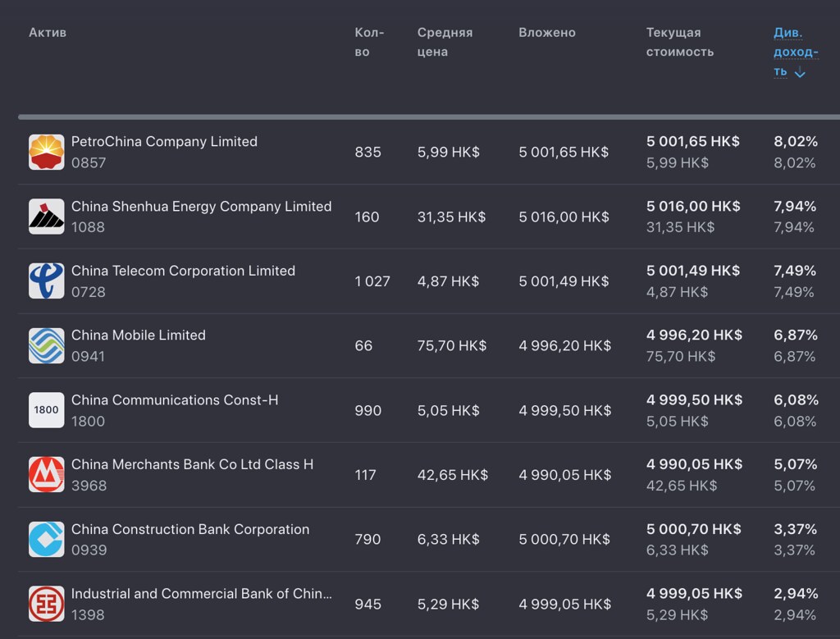
Task: Click average price 4,87 HK$ in Средняя цена column
Action: click(x=449, y=281)
